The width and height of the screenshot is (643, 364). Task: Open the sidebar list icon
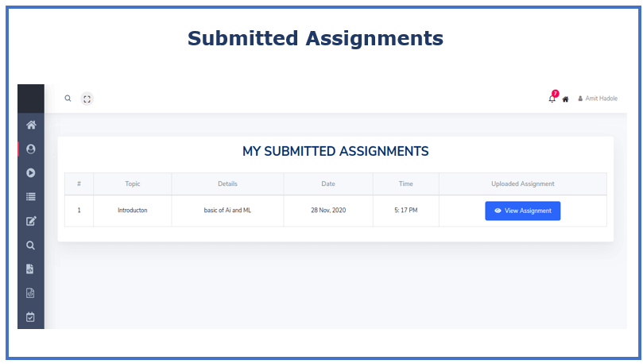pyautogui.click(x=31, y=197)
